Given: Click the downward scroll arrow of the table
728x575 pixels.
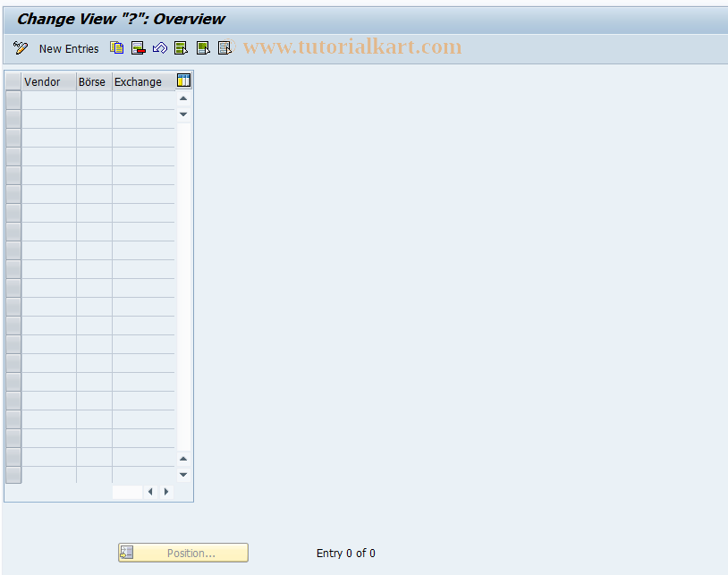Looking at the screenshot, I should click(x=182, y=114).
